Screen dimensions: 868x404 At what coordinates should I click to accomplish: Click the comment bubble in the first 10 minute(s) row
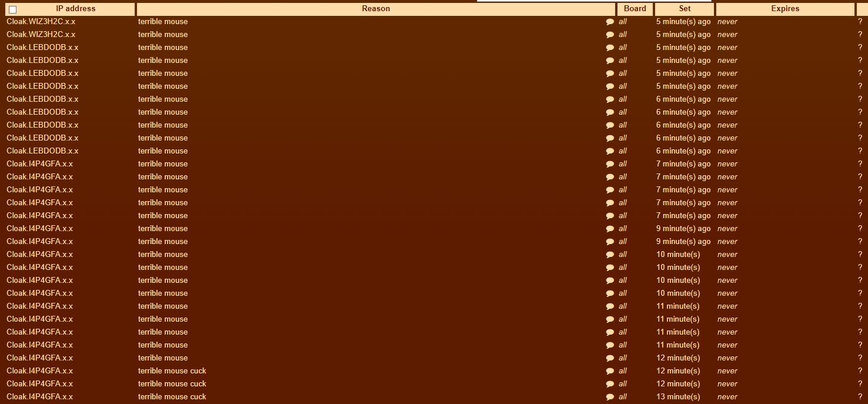point(610,255)
